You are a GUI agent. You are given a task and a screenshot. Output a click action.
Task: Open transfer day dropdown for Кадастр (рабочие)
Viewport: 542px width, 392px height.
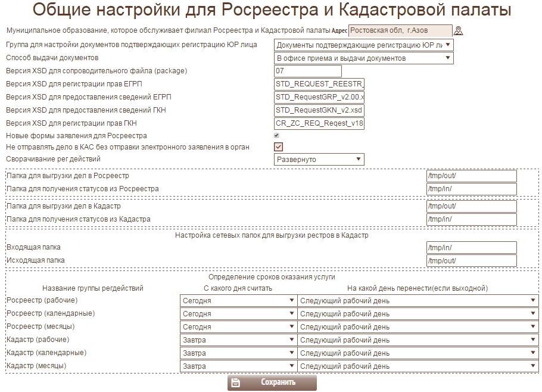point(418,340)
